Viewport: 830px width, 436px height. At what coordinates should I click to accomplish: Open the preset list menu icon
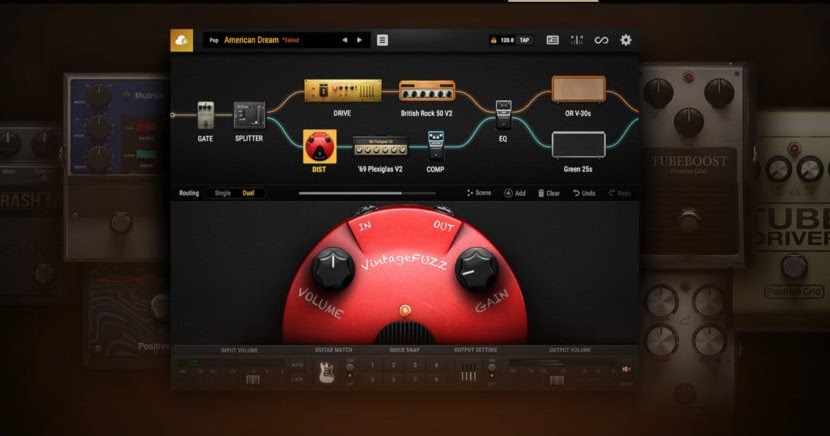coord(382,40)
